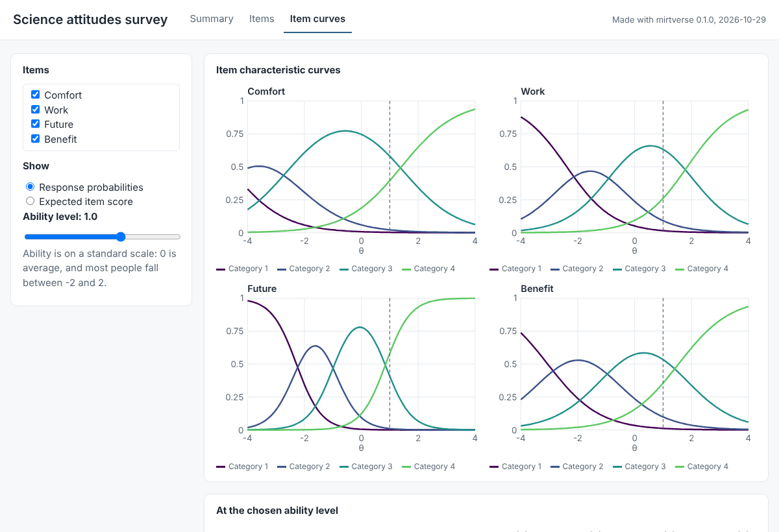Image resolution: width=779 pixels, height=532 pixels.
Task: Toggle Category 1 legend in Comfort chart
Action: click(x=241, y=269)
